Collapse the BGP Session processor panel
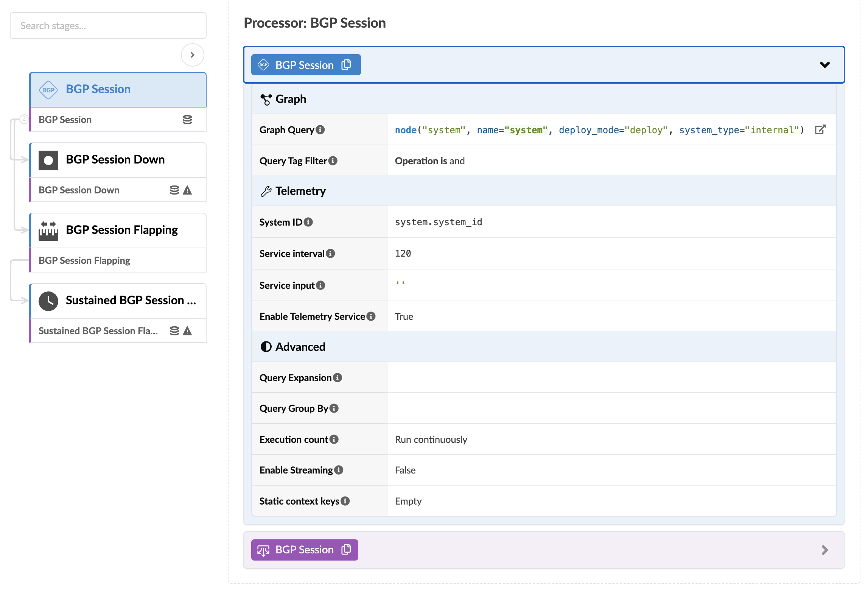The width and height of the screenshot is (868, 595). click(x=824, y=65)
